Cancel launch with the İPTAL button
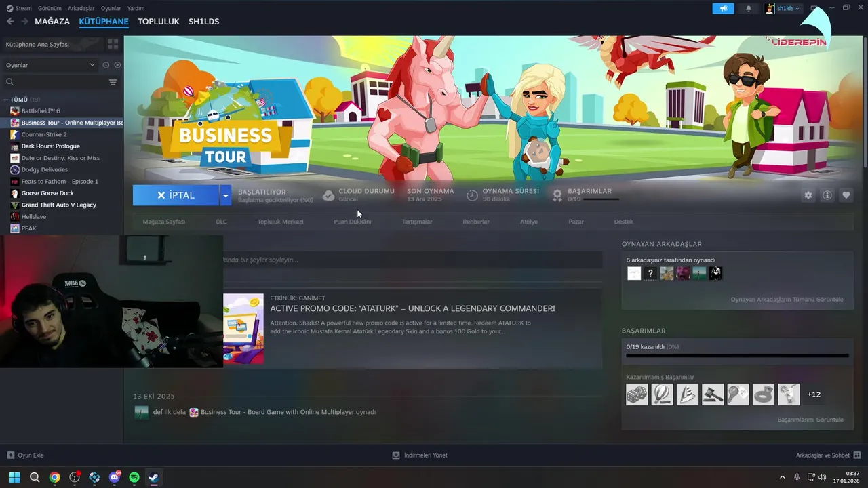The image size is (868, 488). (176, 195)
